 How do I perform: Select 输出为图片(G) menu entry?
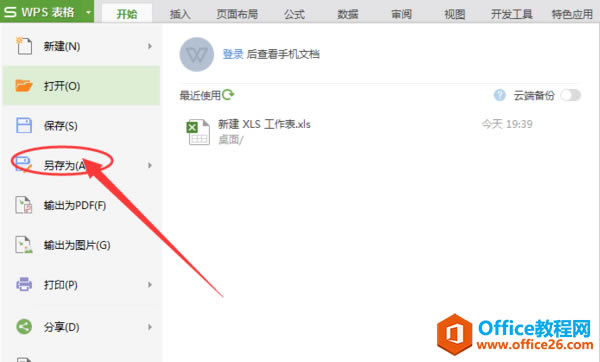(81, 245)
